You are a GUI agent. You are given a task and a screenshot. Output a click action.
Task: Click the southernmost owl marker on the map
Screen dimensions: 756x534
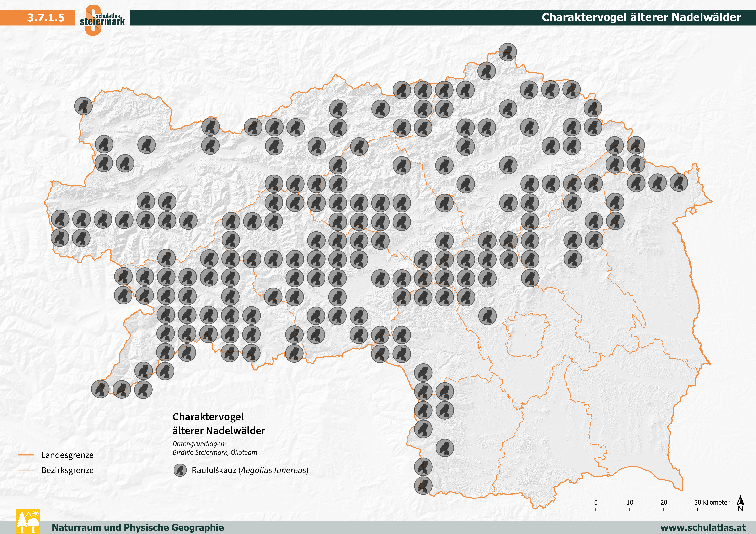click(x=423, y=485)
